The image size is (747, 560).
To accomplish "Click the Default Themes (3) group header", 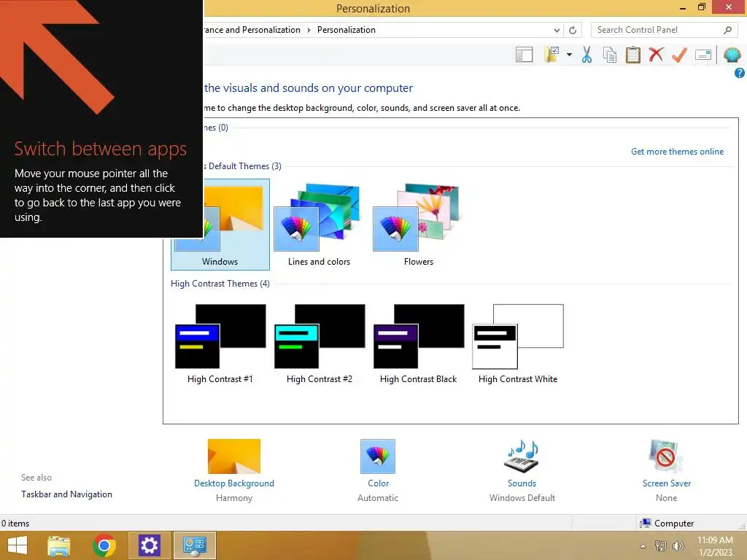I will (x=242, y=166).
